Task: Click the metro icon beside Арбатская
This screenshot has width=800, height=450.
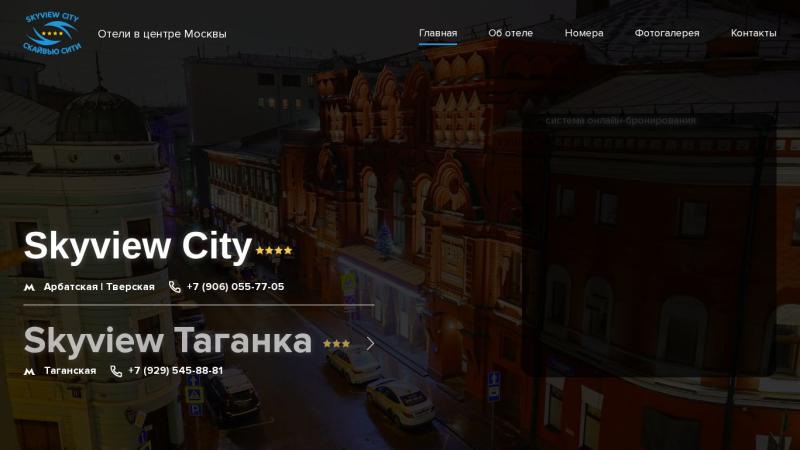Action: (x=30, y=287)
